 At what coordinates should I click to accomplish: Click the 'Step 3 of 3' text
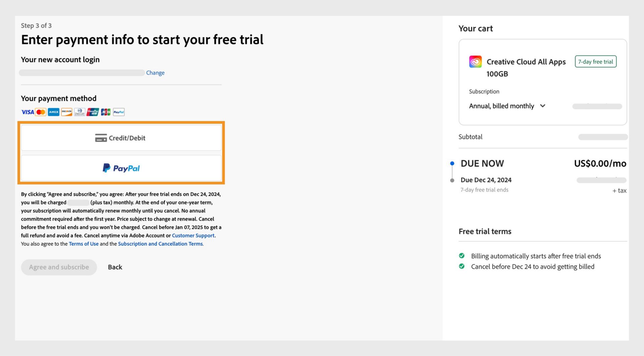coord(36,26)
